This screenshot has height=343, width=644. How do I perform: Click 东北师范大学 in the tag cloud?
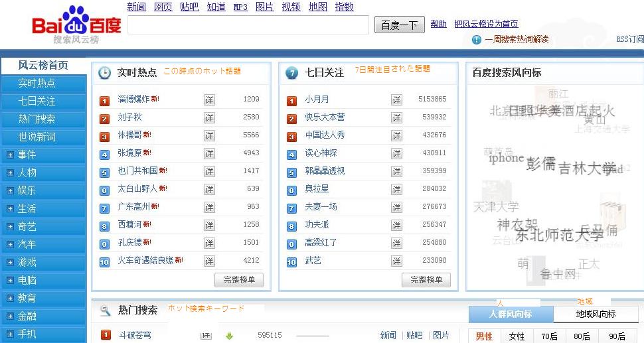tap(560, 235)
